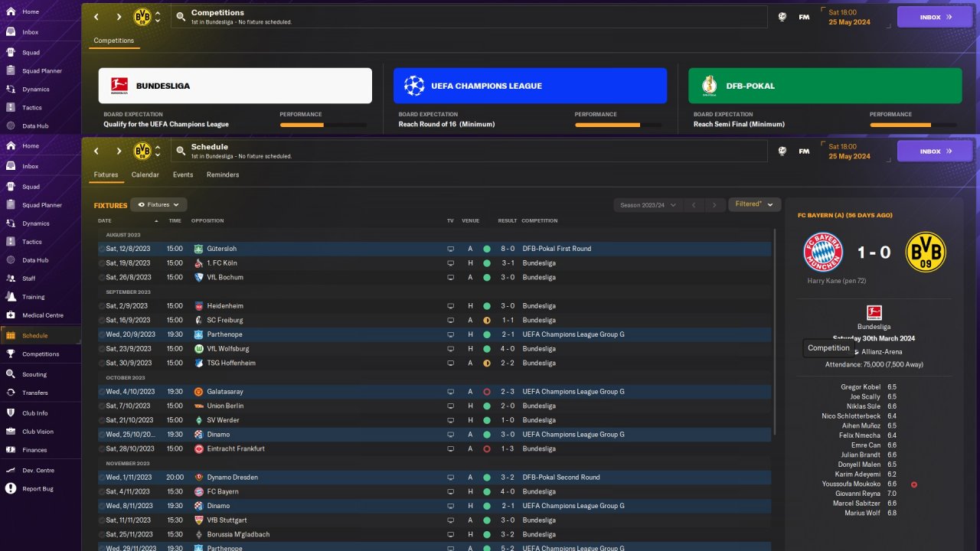This screenshot has width=980, height=551.
Task: Open the Medical Centre sidebar icon
Action: coord(11,315)
